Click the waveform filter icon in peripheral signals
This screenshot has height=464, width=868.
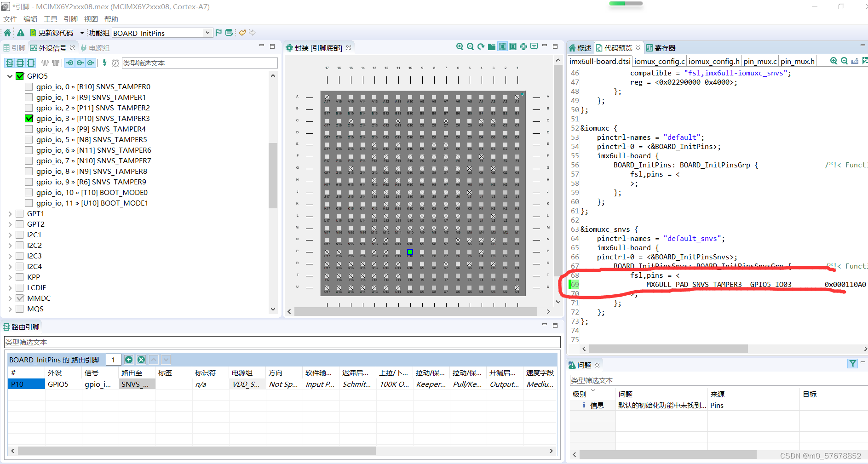pyautogui.click(x=45, y=63)
